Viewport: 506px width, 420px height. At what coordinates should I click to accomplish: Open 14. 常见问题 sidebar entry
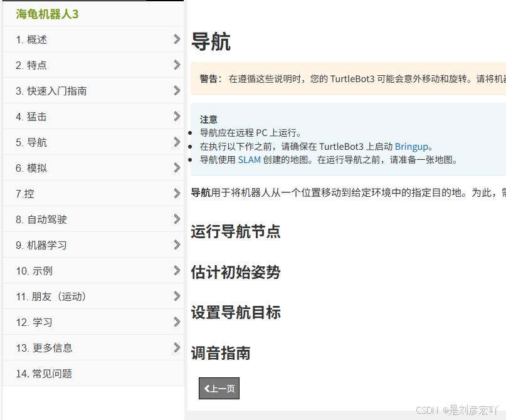(93, 373)
